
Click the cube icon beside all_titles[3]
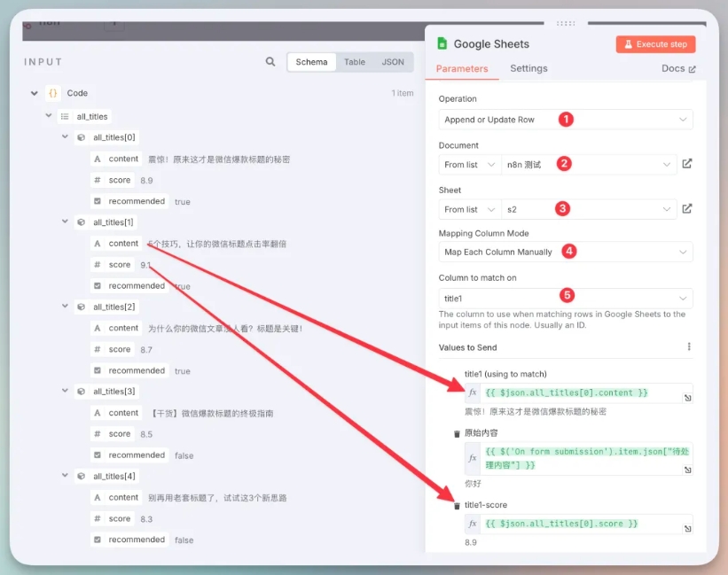tap(82, 392)
